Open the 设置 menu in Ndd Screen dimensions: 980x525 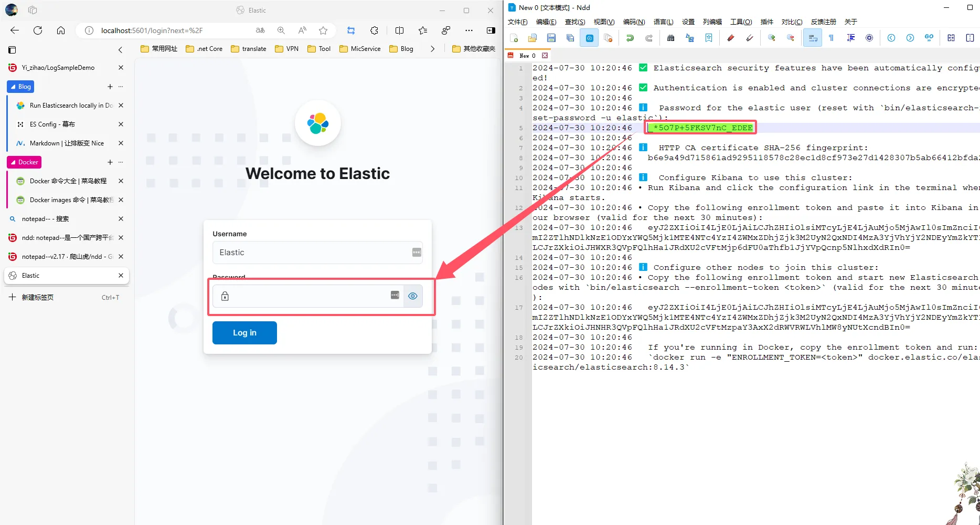(688, 22)
